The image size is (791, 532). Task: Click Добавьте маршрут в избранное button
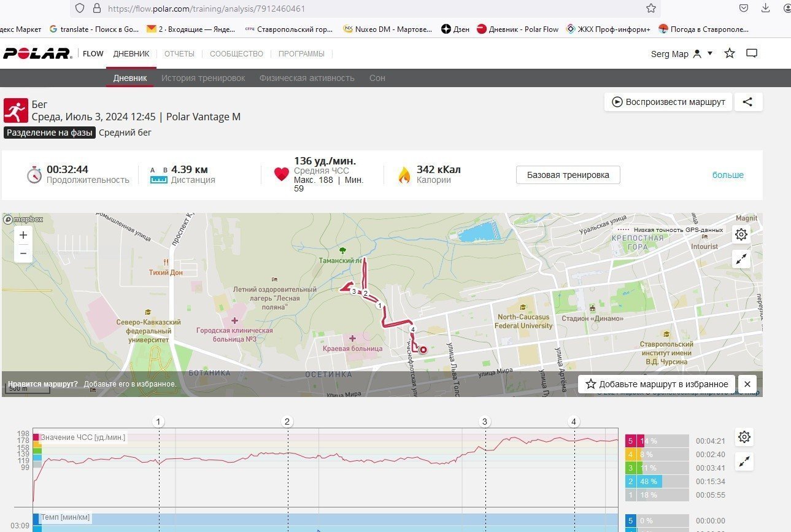pyautogui.click(x=657, y=384)
